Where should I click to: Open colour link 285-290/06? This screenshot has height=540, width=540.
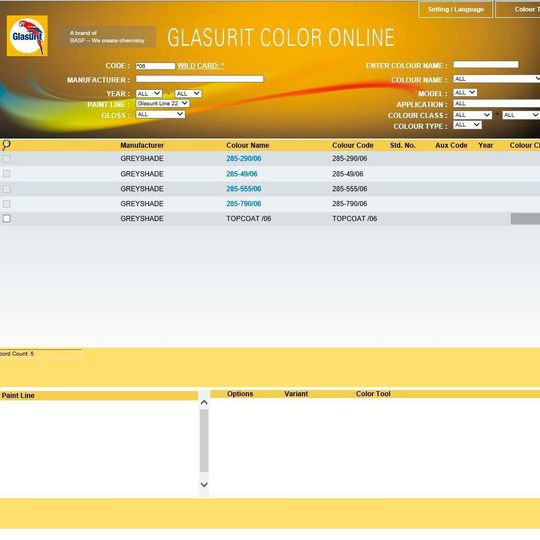(243, 158)
